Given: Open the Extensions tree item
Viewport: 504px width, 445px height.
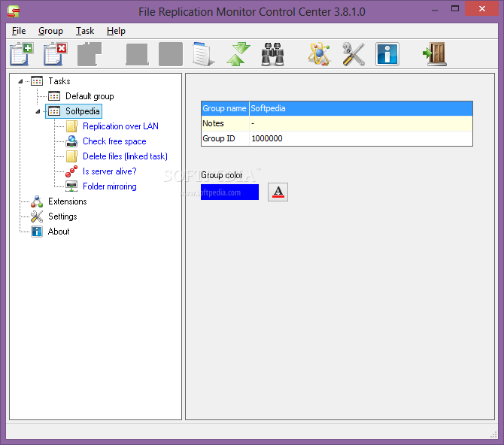Looking at the screenshot, I should [x=68, y=201].
